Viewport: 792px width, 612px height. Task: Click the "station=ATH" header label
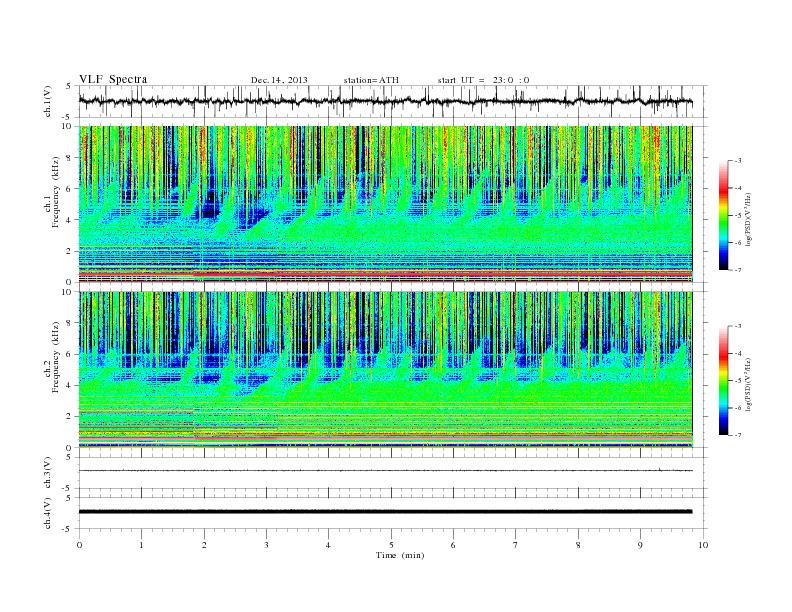(371, 80)
